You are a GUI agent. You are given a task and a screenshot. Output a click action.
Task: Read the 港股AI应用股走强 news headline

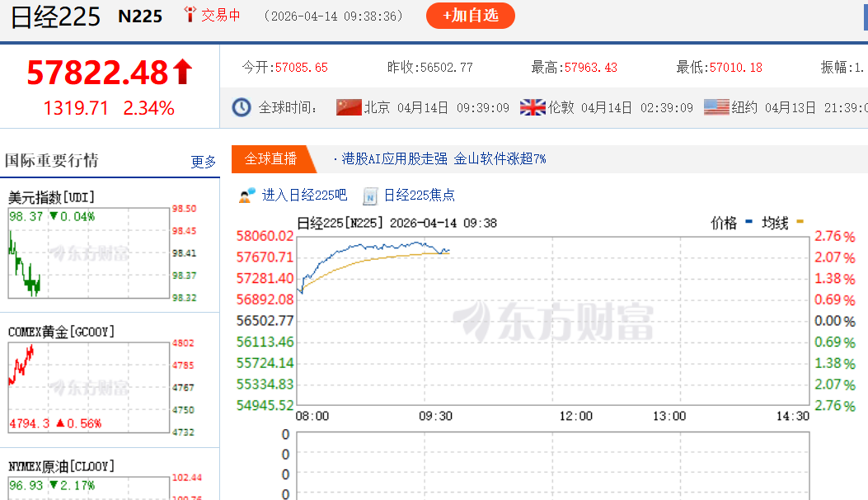(x=444, y=159)
